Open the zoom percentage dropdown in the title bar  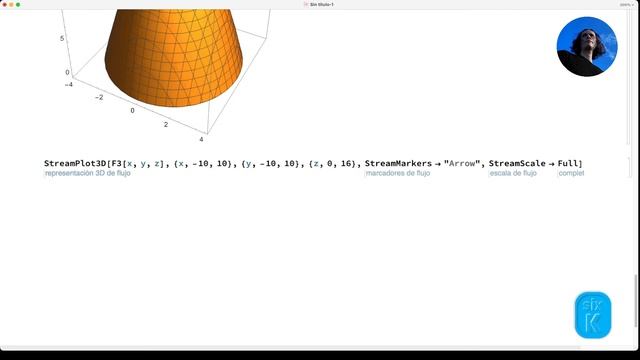[627, 4]
